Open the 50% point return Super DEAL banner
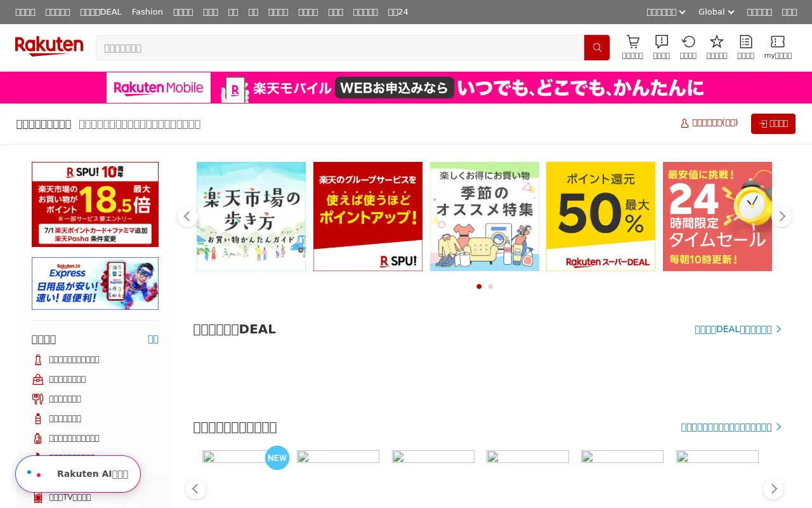The image size is (812, 508). [601, 217]
